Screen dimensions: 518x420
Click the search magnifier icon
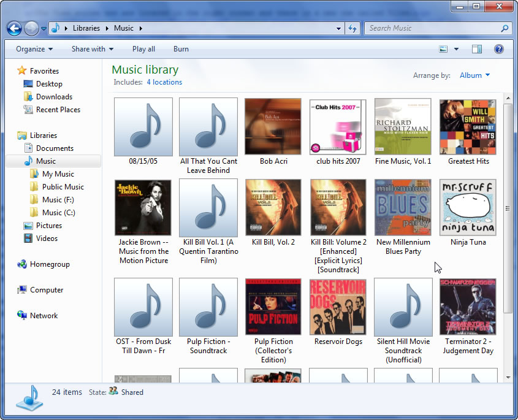[505, 28]
